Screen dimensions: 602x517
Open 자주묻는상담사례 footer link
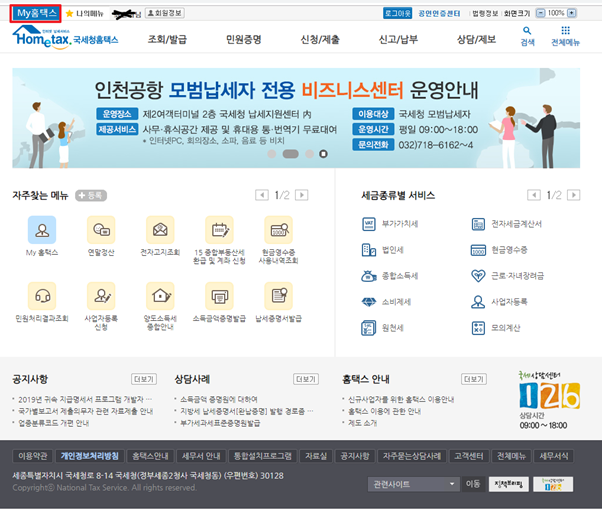coord(412,456)
